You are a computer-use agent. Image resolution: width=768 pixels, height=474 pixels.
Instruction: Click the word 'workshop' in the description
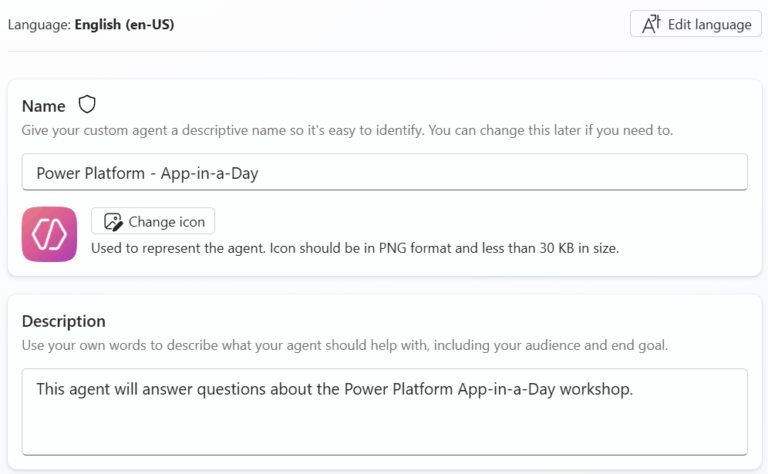[596, 389]
